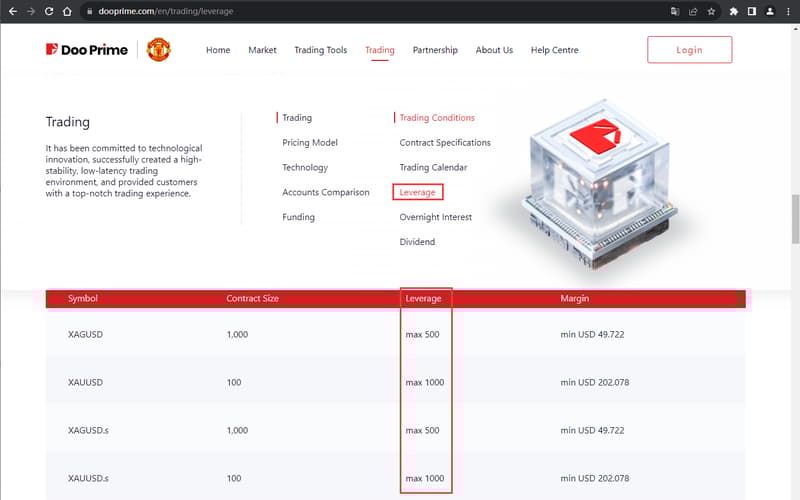
Task: Select the Accounts Comparison link
Action: point(325,192)
